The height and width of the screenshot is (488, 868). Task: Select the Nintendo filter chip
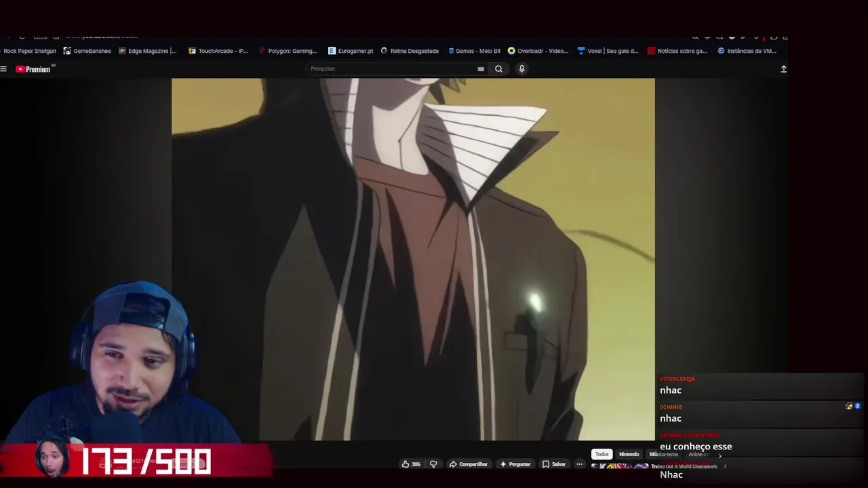tap(629, 454)
